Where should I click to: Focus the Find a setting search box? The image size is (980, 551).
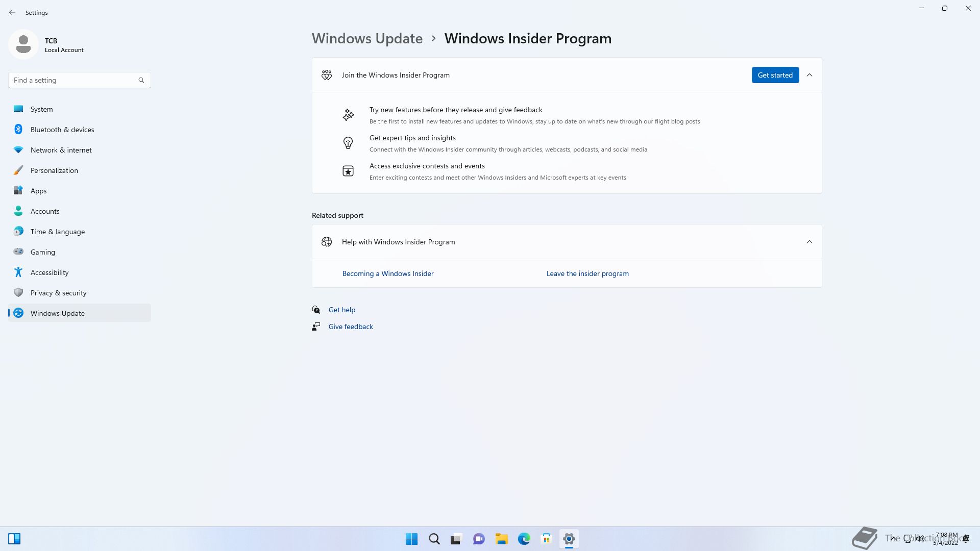(x=79, y=80)
